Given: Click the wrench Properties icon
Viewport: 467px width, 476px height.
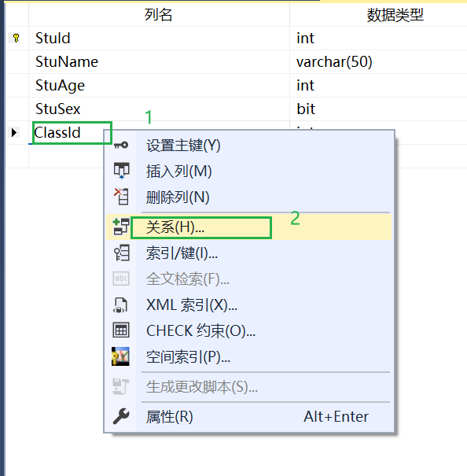Looking at the screenshot, I should tap(121, 416).
